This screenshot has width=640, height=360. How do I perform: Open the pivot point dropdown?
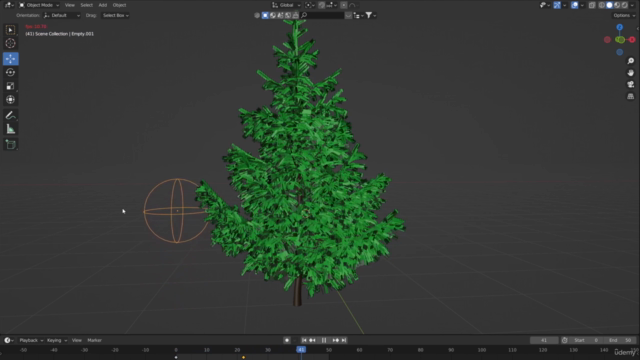click(x=310, y=5)
